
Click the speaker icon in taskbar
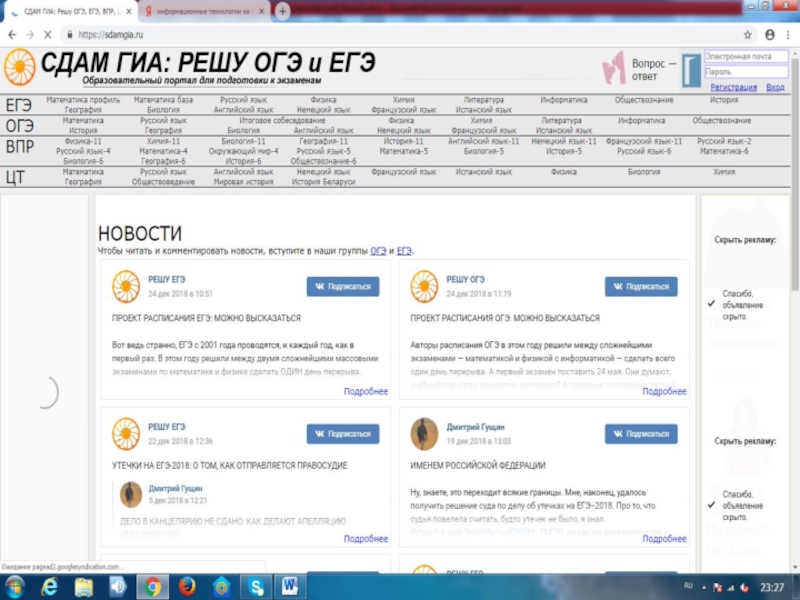[x=118, y=587]
